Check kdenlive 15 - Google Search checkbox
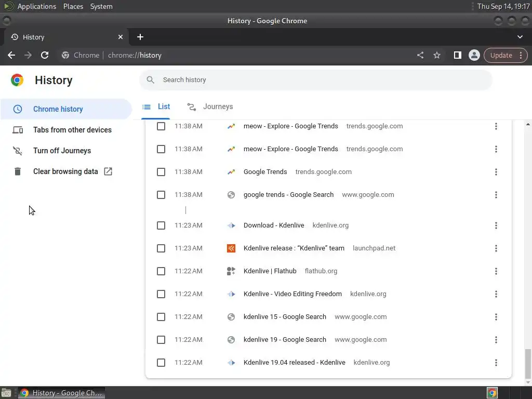 pyautogui.click(x=161, y=317)
